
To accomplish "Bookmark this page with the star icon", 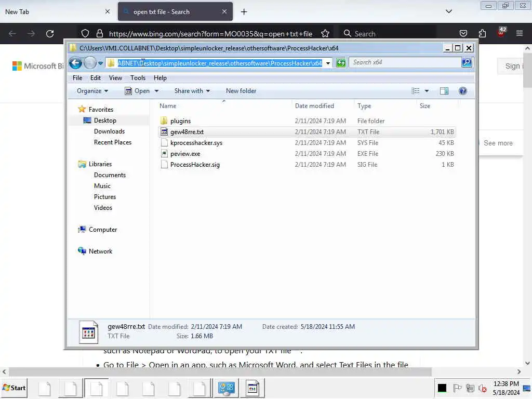I will click(325, 33).
